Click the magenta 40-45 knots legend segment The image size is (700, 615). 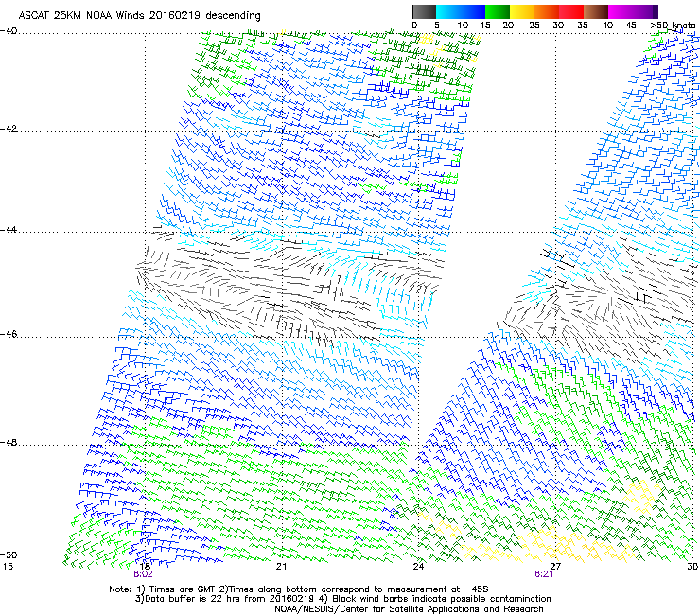(x=621, y=11)
